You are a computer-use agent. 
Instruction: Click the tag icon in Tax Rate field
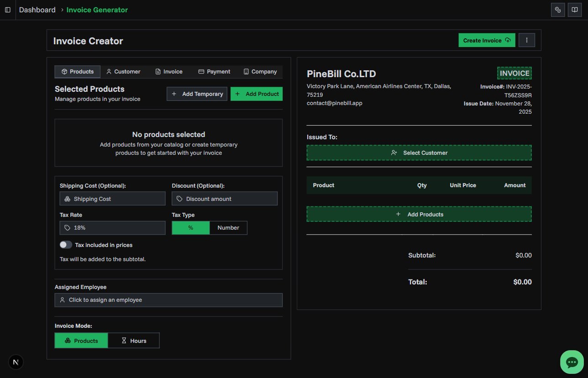pos(68,228)
